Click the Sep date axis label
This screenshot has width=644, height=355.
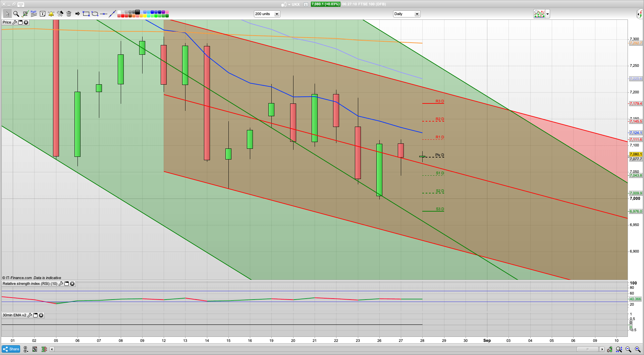[x=487, y=341]
